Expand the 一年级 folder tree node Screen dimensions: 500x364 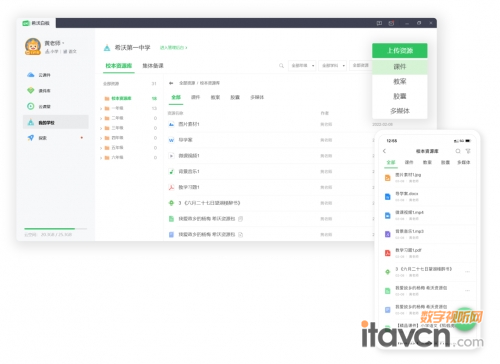click(101, 108)
